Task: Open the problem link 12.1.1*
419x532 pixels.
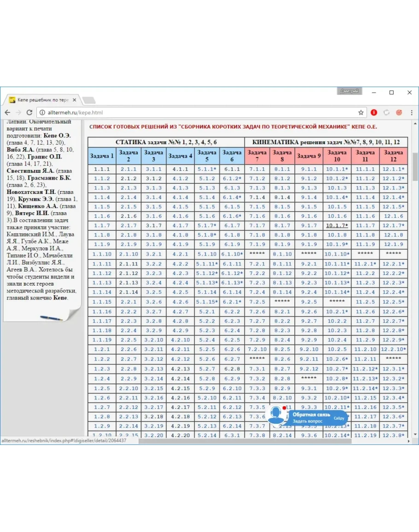Action: 393,169
